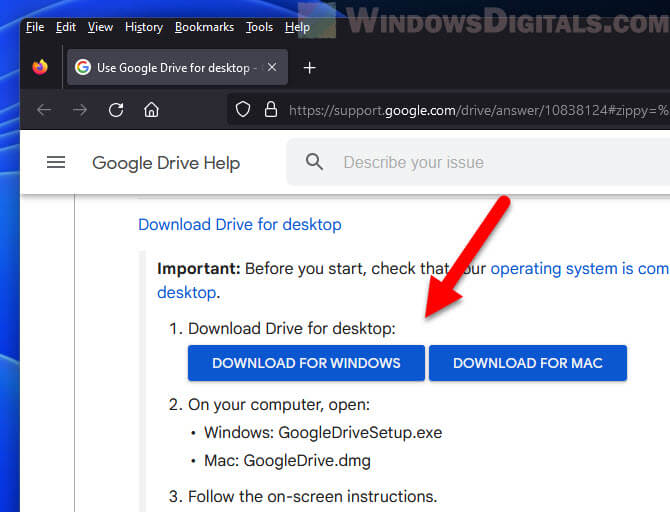
Task: Go back using the back arrow
Action: [x=44, y=110]
